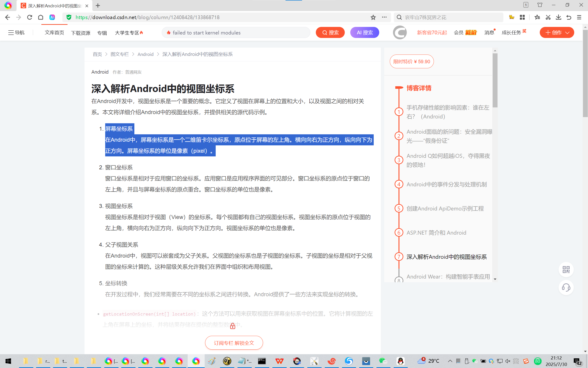Open QQ penguin in the taskbar
This screenshot has width=588, height=368.
(x=400, y=361)
